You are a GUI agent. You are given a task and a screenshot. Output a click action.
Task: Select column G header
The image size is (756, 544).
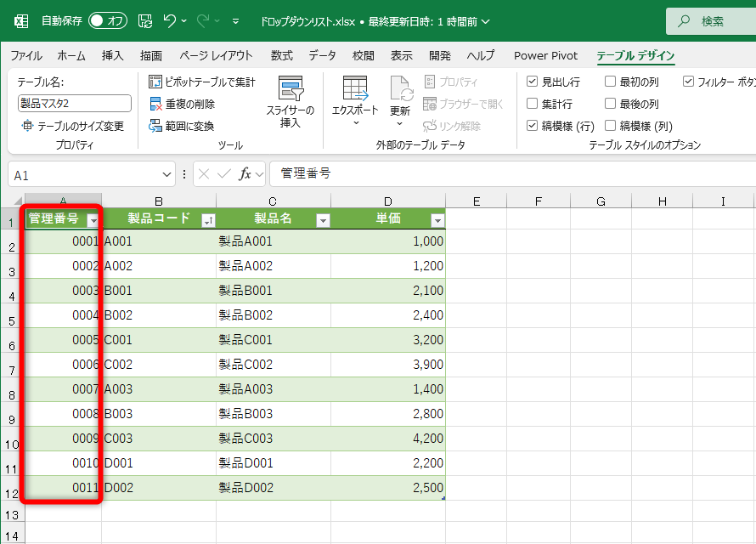(x=601, y=201)
